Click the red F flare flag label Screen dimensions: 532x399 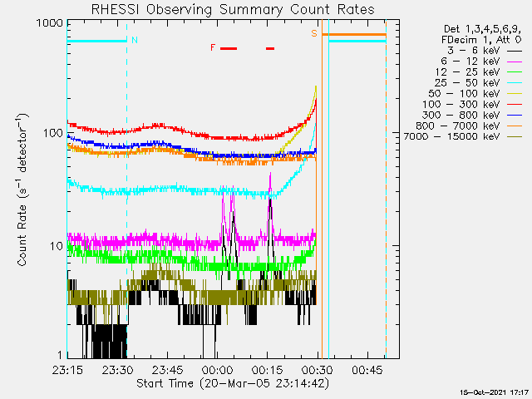click(x=213, y=47)
